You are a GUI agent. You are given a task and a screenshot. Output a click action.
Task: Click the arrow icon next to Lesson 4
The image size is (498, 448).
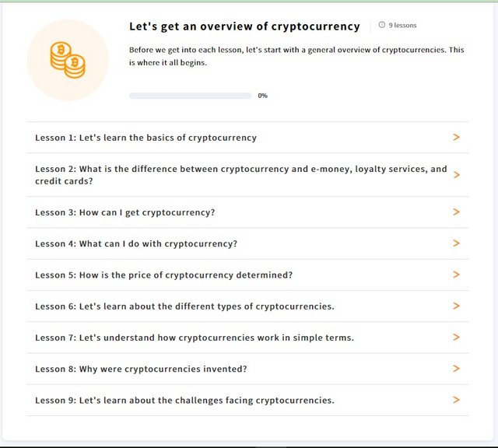coord(456,243)
